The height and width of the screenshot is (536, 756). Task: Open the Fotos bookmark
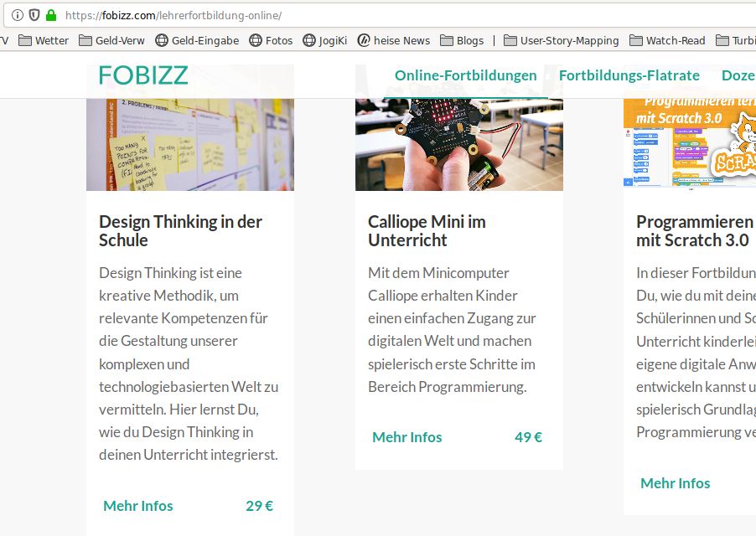coord(271,40)
